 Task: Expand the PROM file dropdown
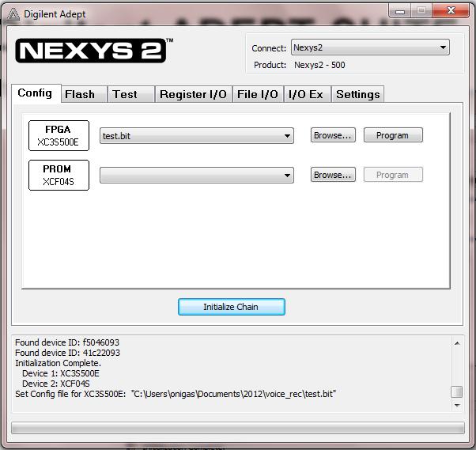point(197,176)
